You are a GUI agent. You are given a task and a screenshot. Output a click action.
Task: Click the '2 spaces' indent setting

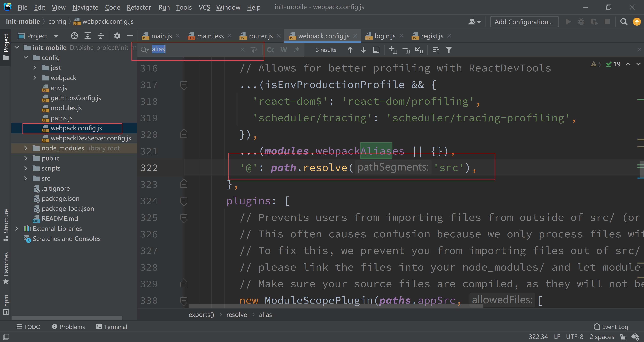(x=602, y=337)
